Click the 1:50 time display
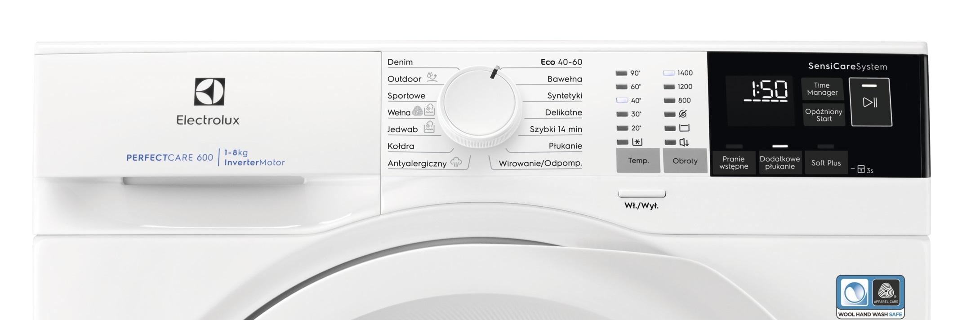The height and width of the screenshot is (320, 980). click(x=766, y=91)
